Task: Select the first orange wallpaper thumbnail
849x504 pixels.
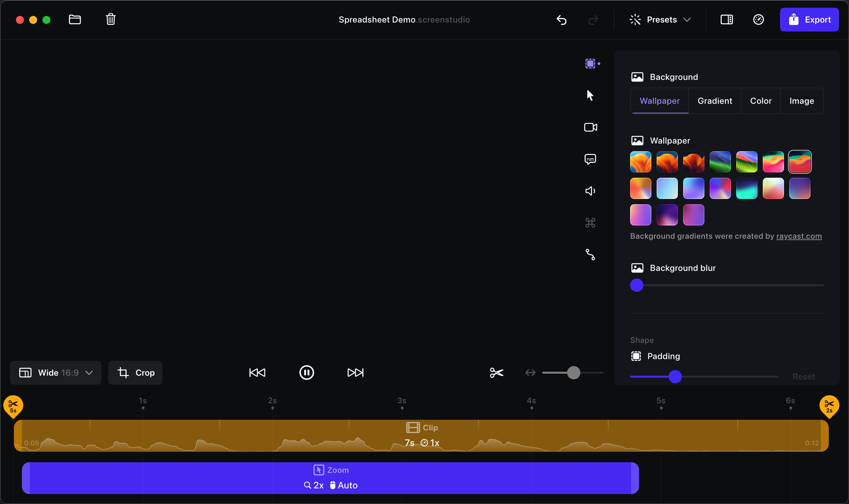Action: pos(640,162)
